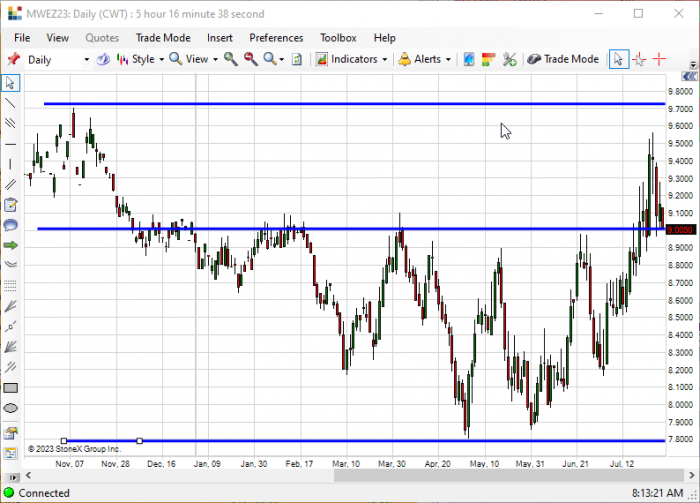This screenshot has height=503, width=700.
Task: Click the plain zoom magnifier icon
Action: click(x=270, y=59)
